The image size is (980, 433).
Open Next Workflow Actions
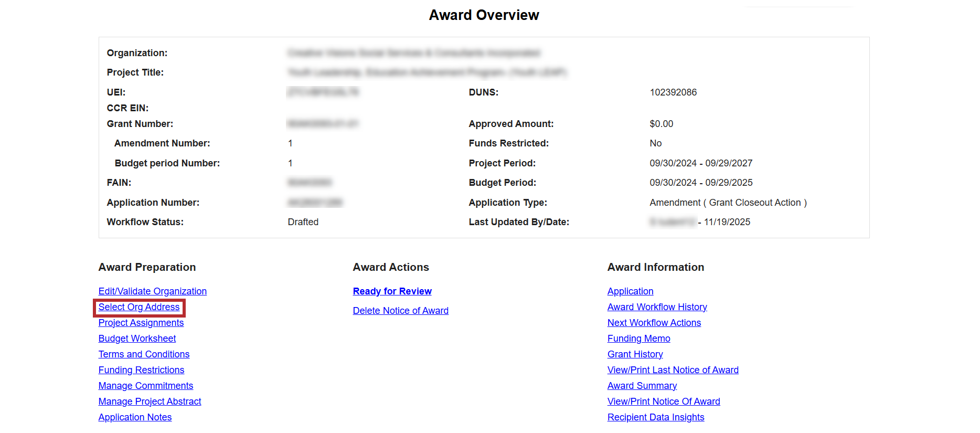[x=654, y=323]
